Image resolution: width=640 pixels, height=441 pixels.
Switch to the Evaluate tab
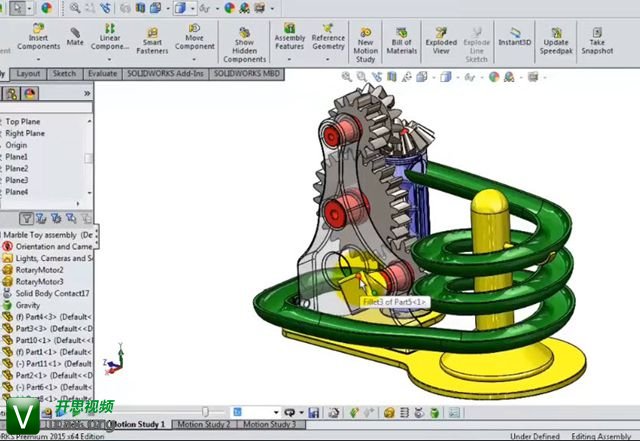[x=102, y=74]
